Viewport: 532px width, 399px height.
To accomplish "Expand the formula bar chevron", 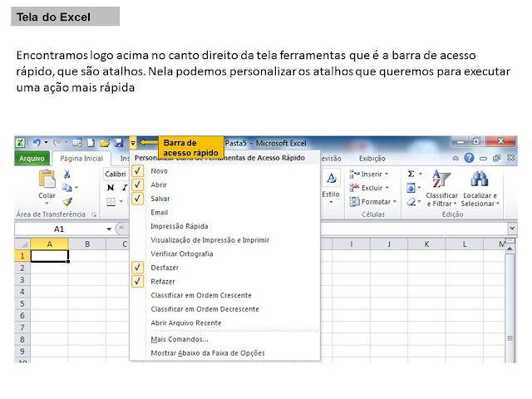I will click(x=512, y=229).
